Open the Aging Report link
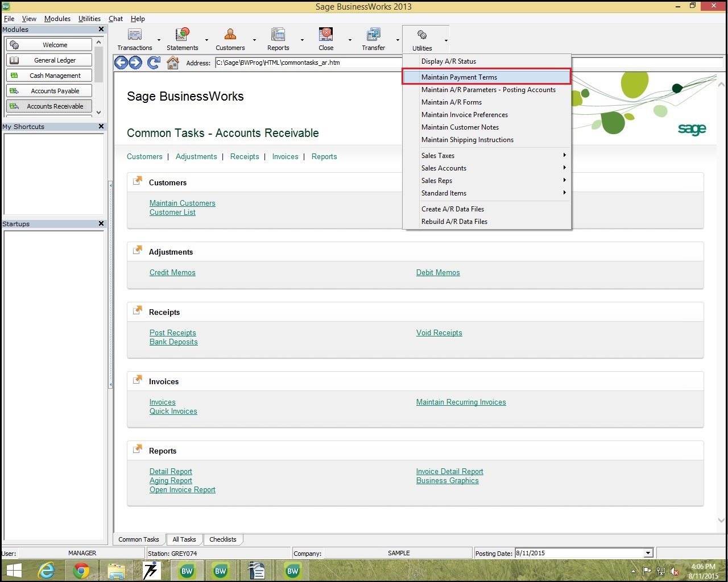Viewport: 728px width, 582px height. pos(171,480)
